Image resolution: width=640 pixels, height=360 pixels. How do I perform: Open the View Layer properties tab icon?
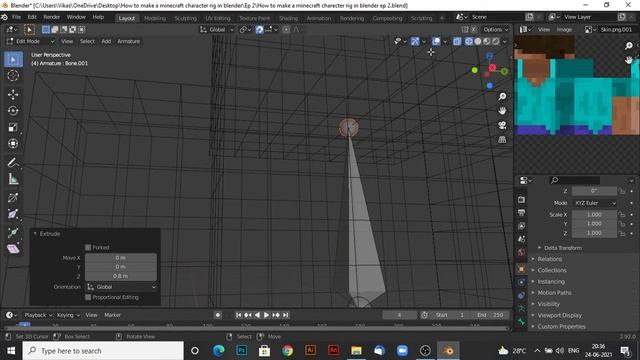point(521,226)
